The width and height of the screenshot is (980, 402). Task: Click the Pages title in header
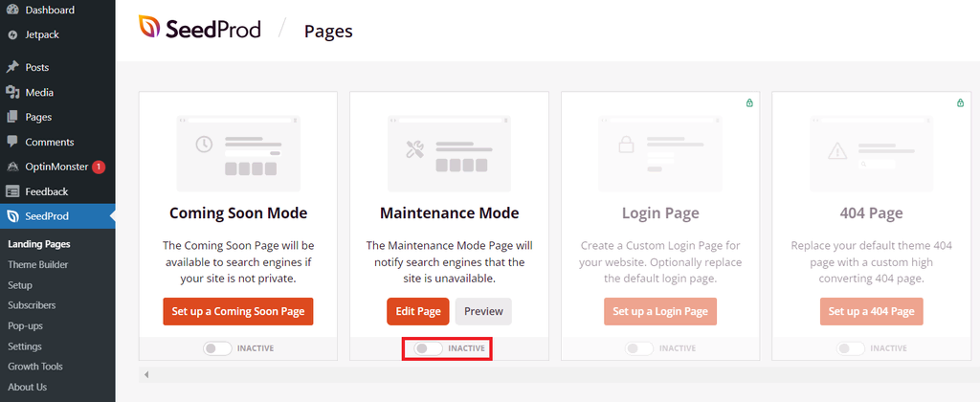328,31
